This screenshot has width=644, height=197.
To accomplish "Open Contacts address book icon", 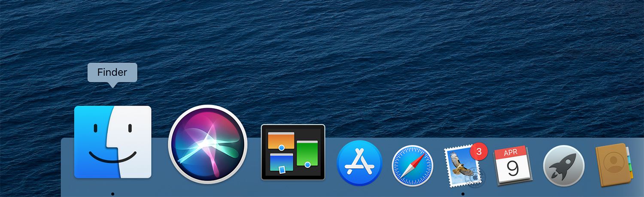I will 614,165.
